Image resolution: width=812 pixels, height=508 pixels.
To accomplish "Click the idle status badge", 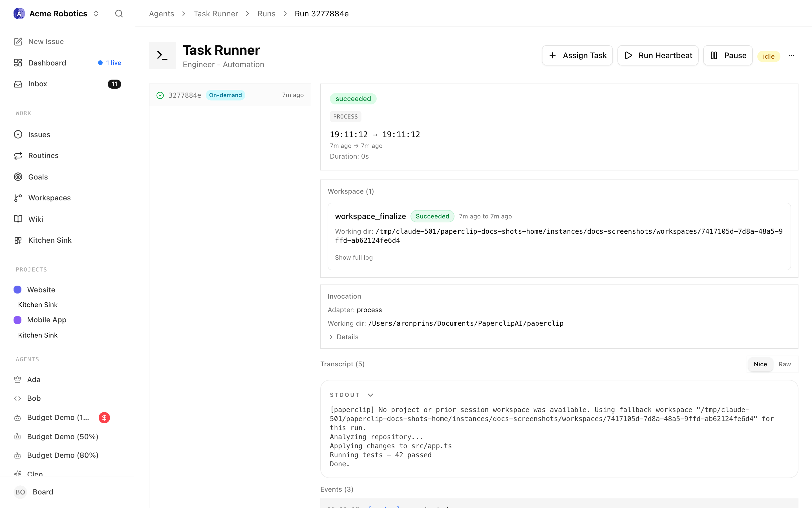I will pyautogui.click(x=768, y=56).
